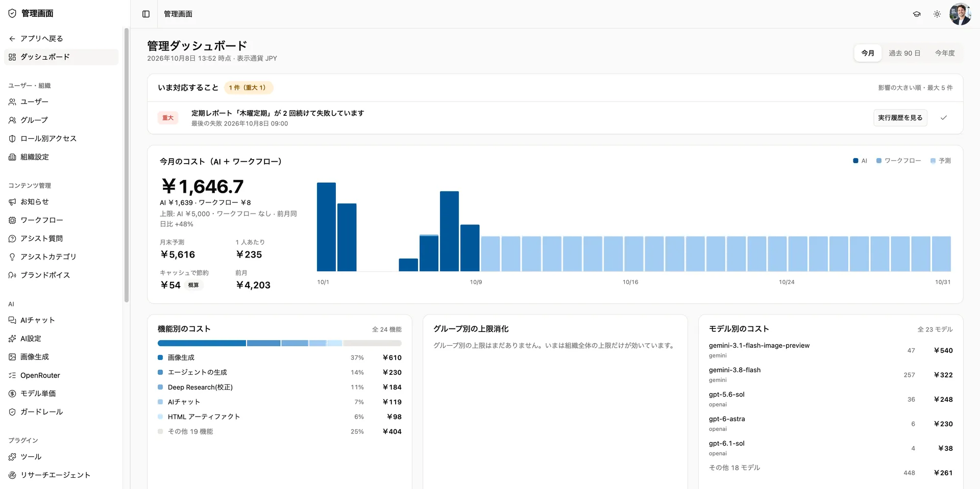Screen dimensions: 980x489
Task: Select the 今月 period tab
Action: (x=868, y=53)
